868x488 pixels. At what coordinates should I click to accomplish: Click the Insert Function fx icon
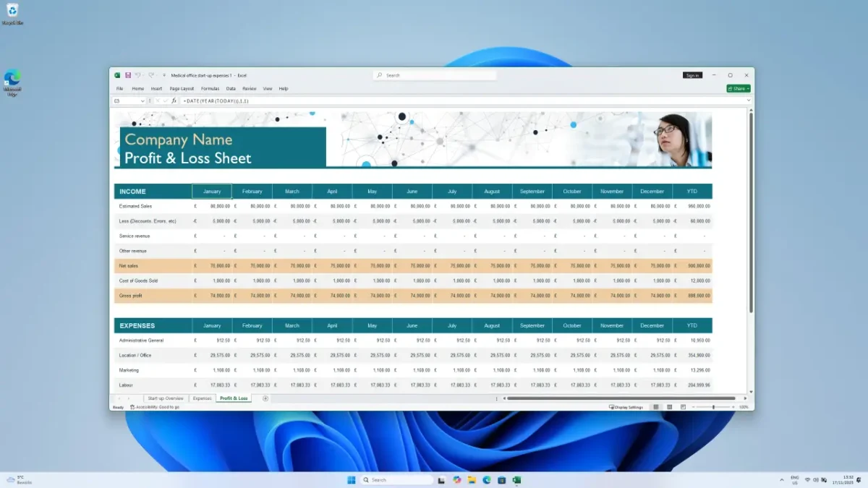[174, 101]
